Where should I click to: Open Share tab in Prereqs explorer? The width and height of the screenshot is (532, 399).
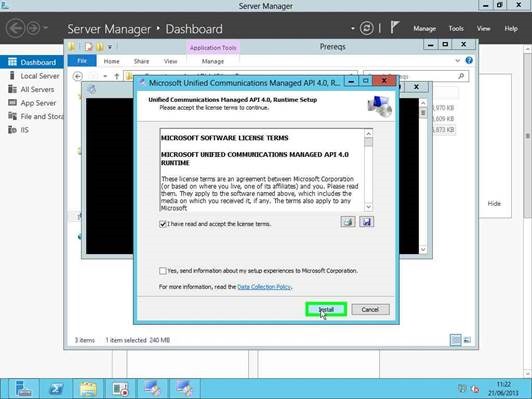click(x=141, y=61)
